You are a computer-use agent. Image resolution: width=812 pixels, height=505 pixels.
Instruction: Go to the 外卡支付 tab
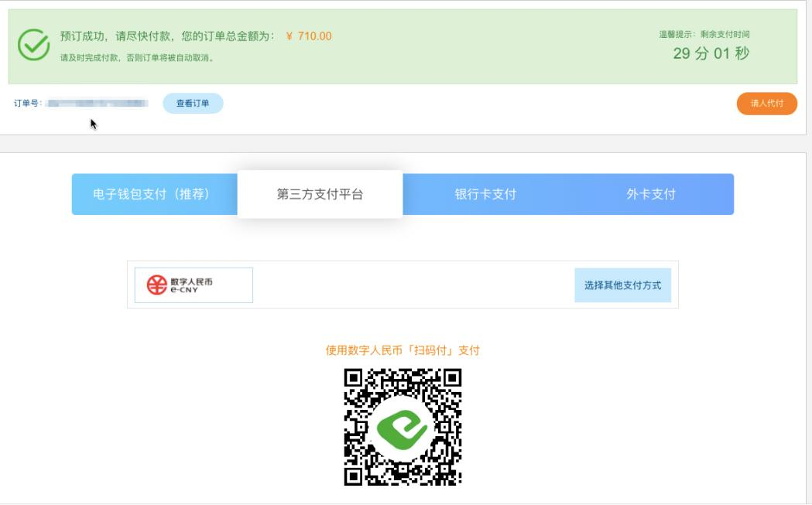(x=651, y=194)
